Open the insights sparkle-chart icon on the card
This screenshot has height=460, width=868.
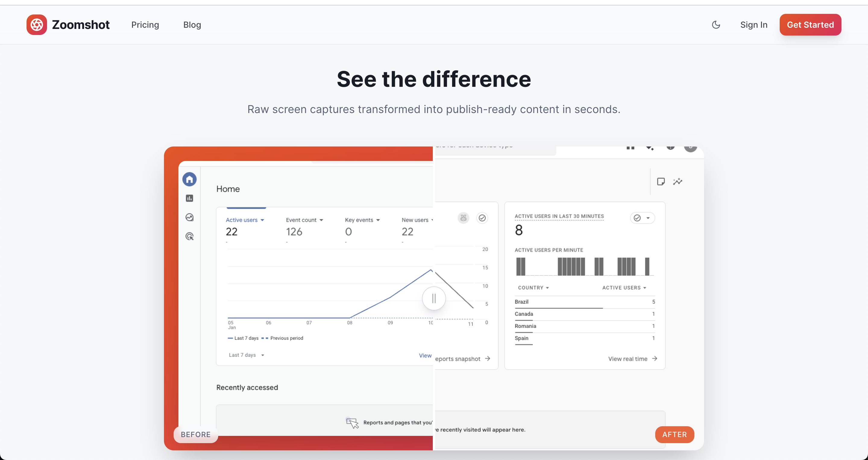pos(678,182)
